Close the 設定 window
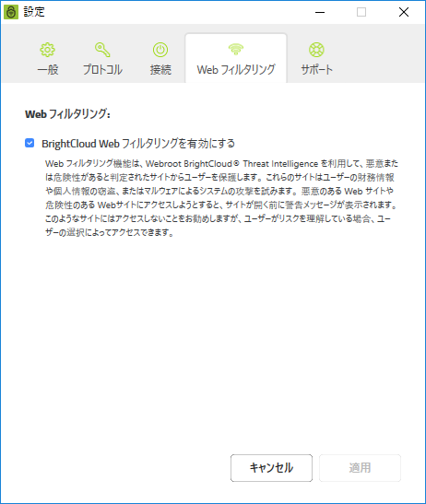Image resolution: width=426 pixels, height=504 pixels. pos(404,12)
